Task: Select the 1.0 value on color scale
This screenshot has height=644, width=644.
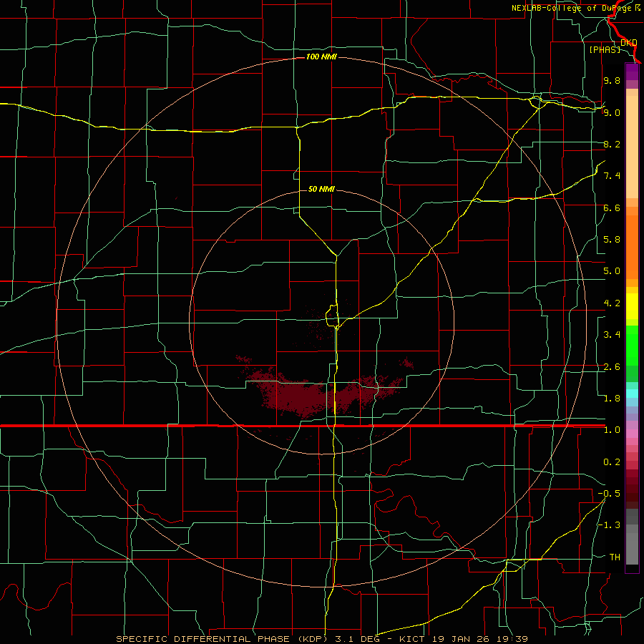Action: point(612,430)
